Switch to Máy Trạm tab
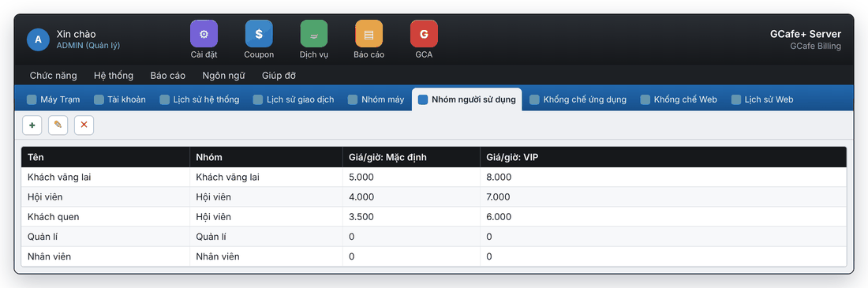Viewport: 868px width, 288px height. point(54,99)
